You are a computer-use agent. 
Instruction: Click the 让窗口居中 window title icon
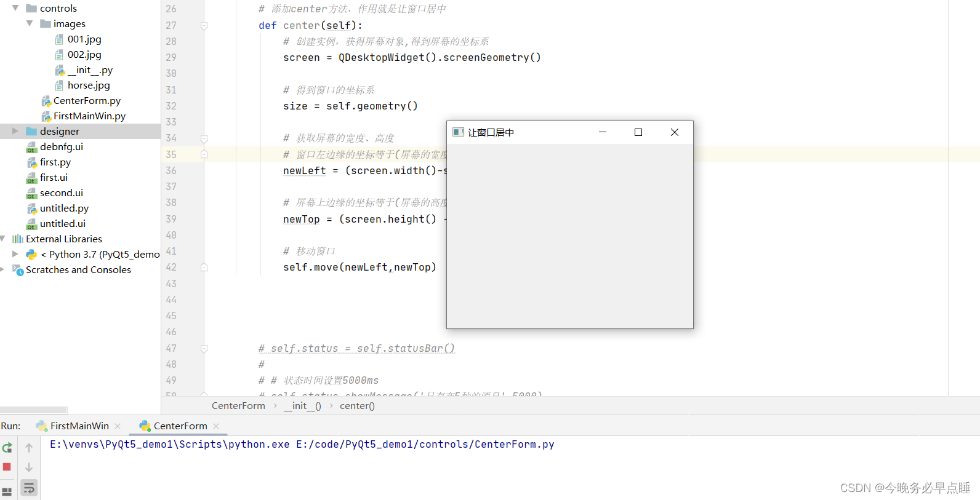458,132
